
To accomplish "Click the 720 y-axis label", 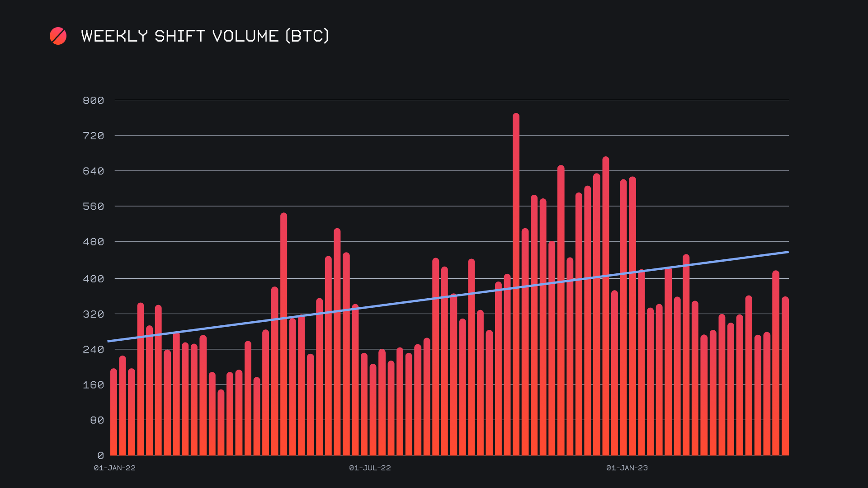I will point(94,136).
